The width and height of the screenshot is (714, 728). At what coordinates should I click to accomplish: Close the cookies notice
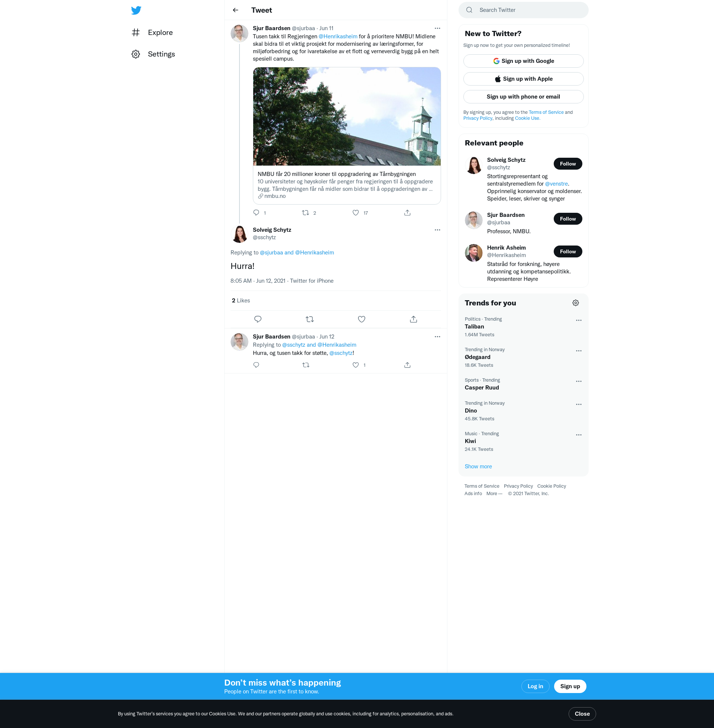[x=582, y=714]
